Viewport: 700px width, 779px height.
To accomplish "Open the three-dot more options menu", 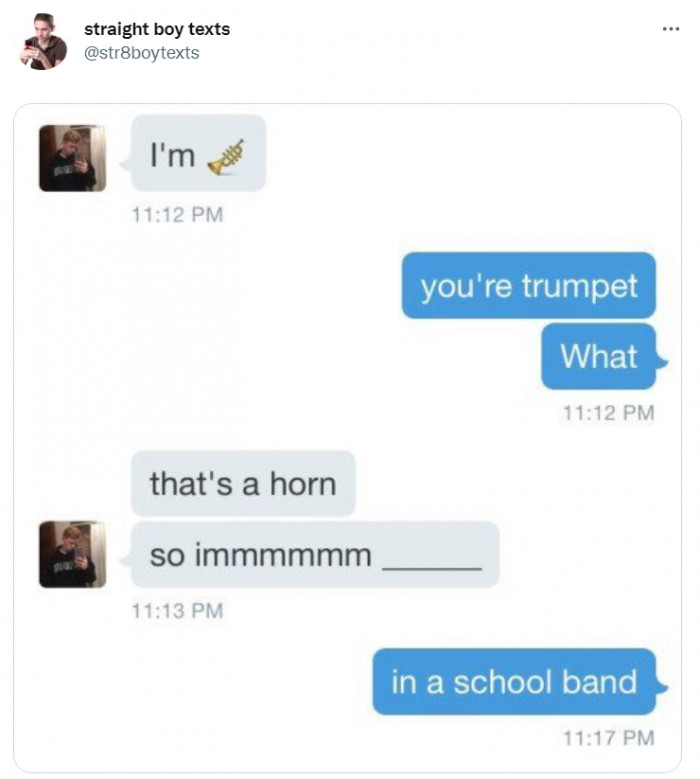I will point(671,30).
